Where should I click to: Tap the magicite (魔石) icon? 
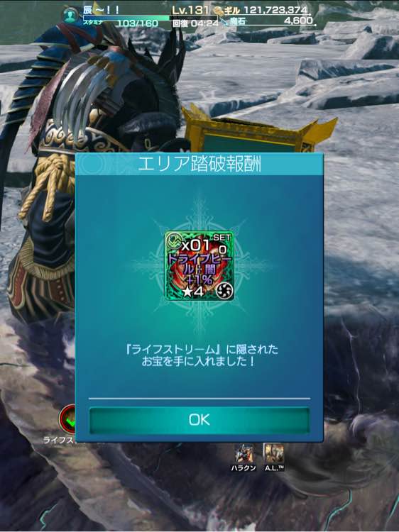(224, 22)
